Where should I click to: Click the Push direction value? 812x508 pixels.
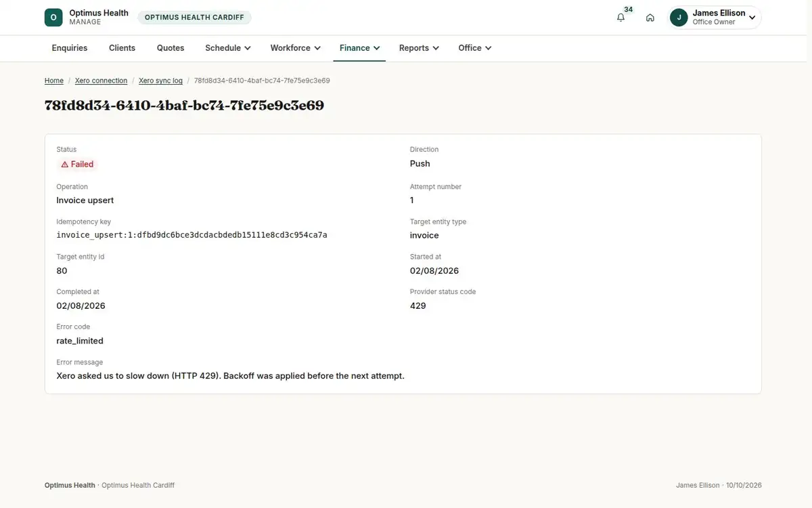(420, 163)
